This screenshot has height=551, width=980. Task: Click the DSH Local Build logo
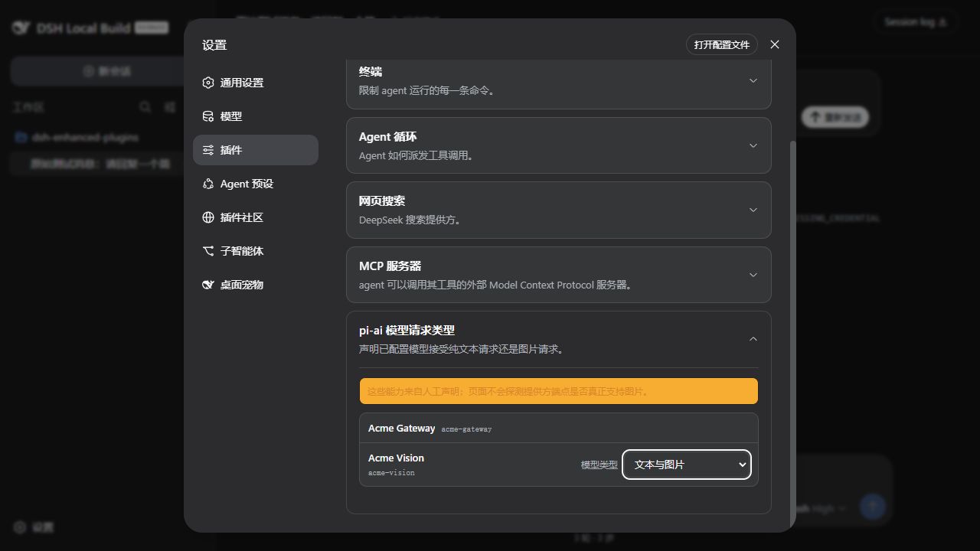pos(20,28)
